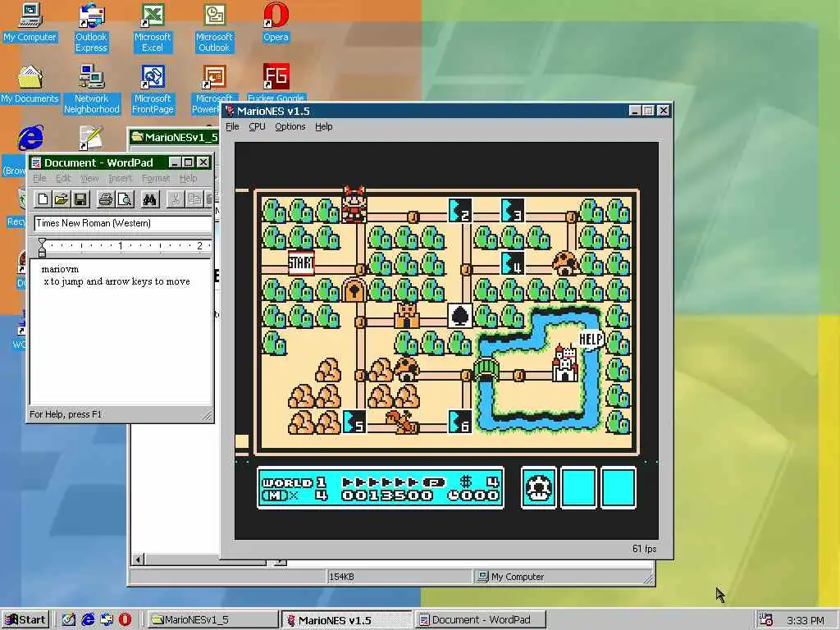The image size is (840, 630).
Task: Click the Save floppy disk icon in WordPad
Action: pyautogui.click(x=80, y=199)
